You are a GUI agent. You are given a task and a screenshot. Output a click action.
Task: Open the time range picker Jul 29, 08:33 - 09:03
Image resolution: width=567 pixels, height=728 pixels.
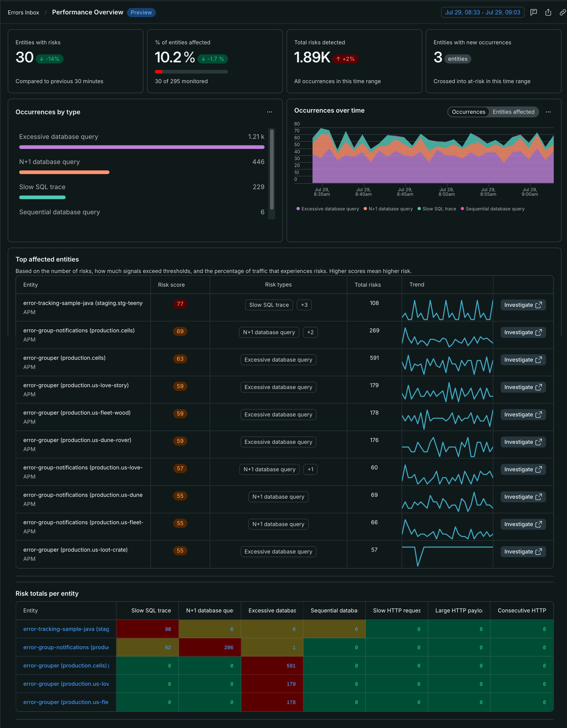click(x=482, y=12)
